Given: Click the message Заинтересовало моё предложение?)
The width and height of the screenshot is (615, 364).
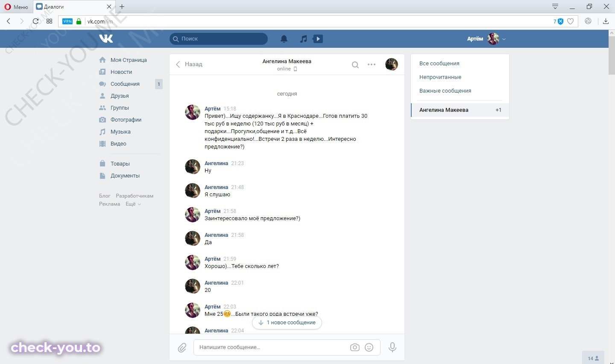Looking at the screenshot, I should pyautogui.click(x=252, y=218).
